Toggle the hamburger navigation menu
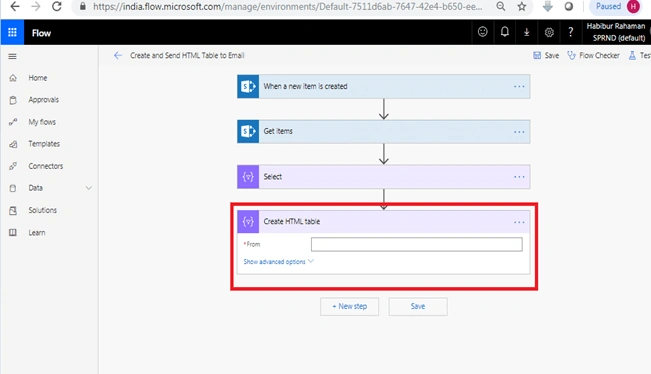 tap(12, 56)
